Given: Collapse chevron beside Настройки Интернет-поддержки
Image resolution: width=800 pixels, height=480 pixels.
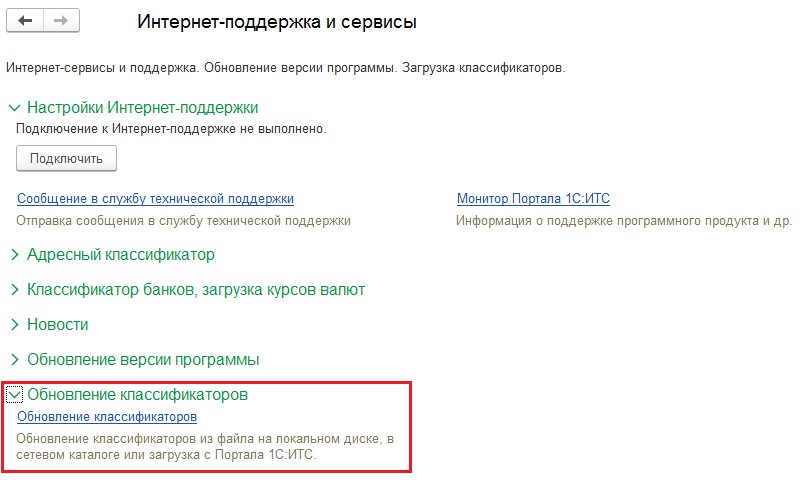Looking at the screenshot, I should [14, 108].
